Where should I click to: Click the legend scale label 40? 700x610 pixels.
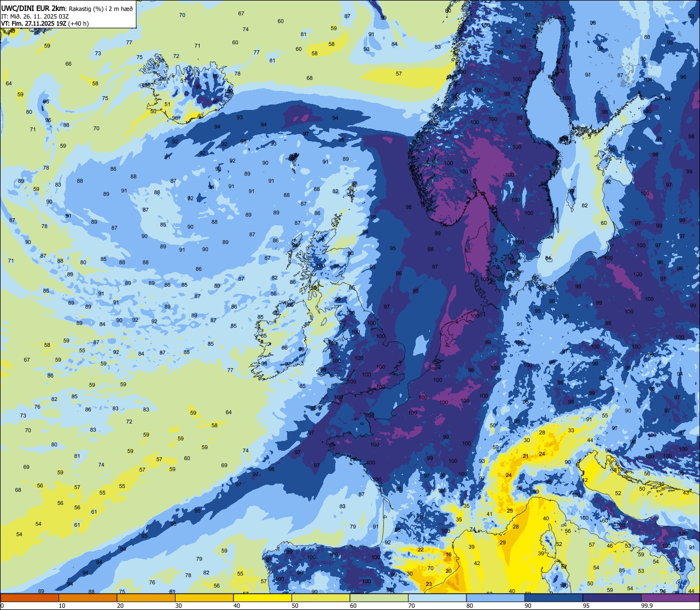[237, 606]
